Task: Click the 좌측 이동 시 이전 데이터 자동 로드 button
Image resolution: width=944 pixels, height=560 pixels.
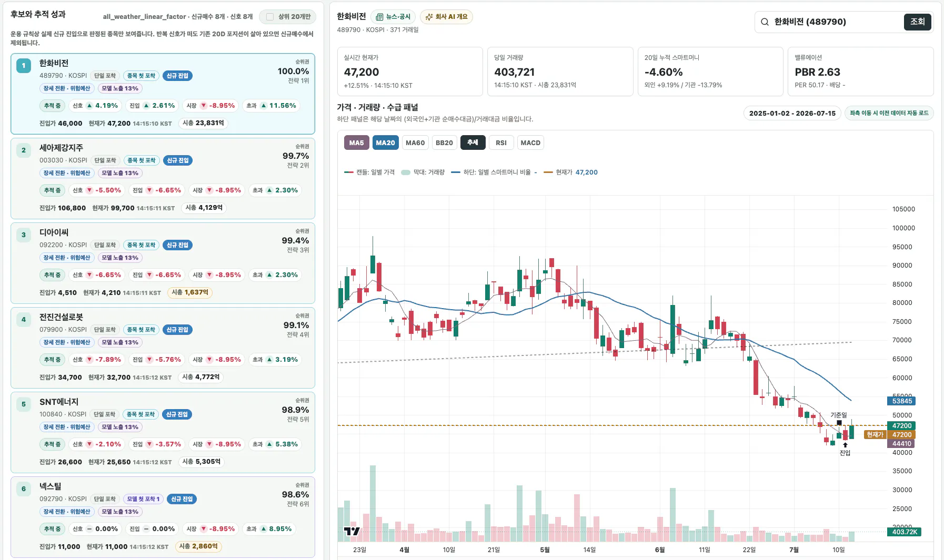Action: coord(889,113)
